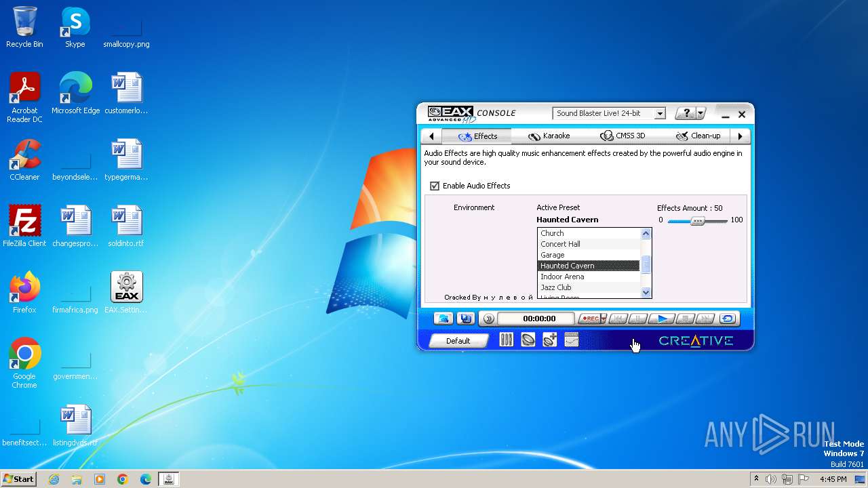Click the EAX Advanced HD logo icon
Screen dimensions: 868x488
pyautogui.click(x=450, y=113)
